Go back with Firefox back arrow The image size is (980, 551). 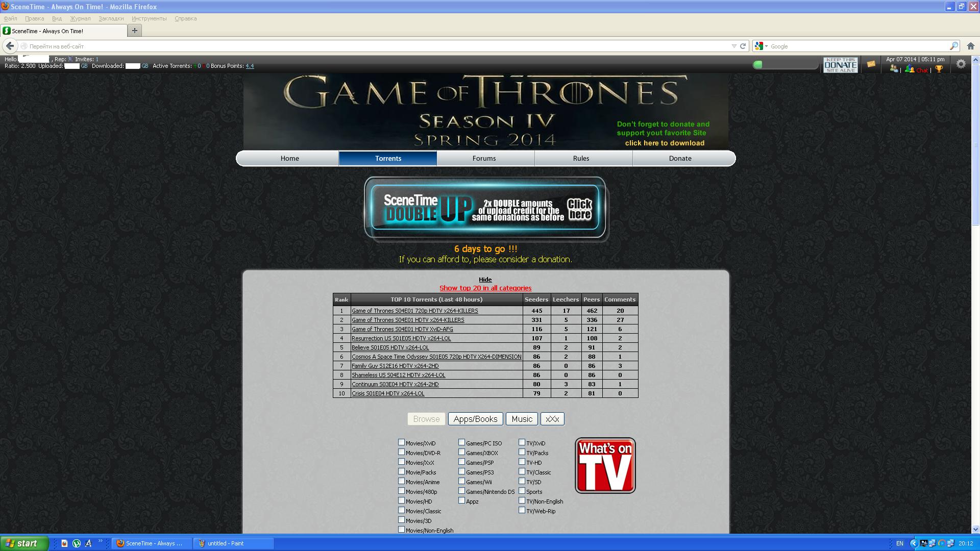coord(10,46)
